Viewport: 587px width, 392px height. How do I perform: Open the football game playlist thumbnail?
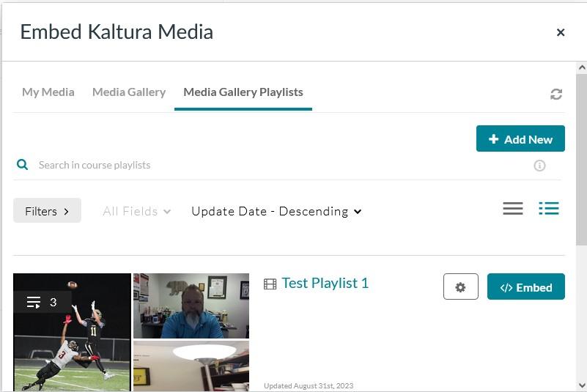coord(72,333)
